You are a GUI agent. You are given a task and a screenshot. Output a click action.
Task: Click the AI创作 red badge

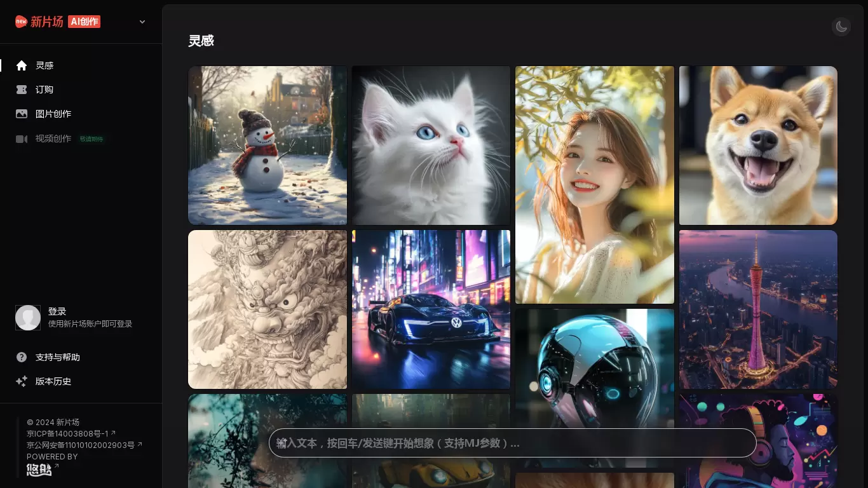84,22
